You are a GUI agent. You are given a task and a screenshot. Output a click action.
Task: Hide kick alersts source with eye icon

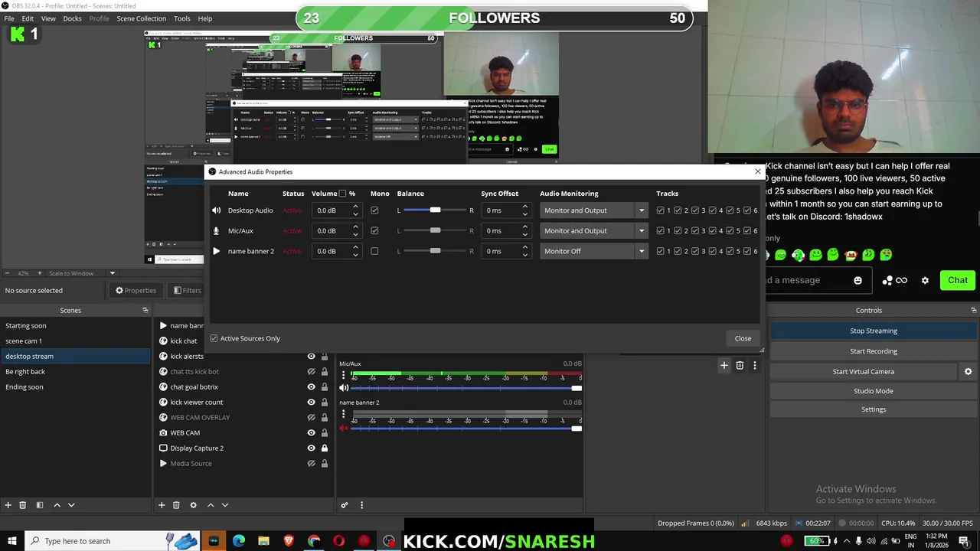(311, 356)
